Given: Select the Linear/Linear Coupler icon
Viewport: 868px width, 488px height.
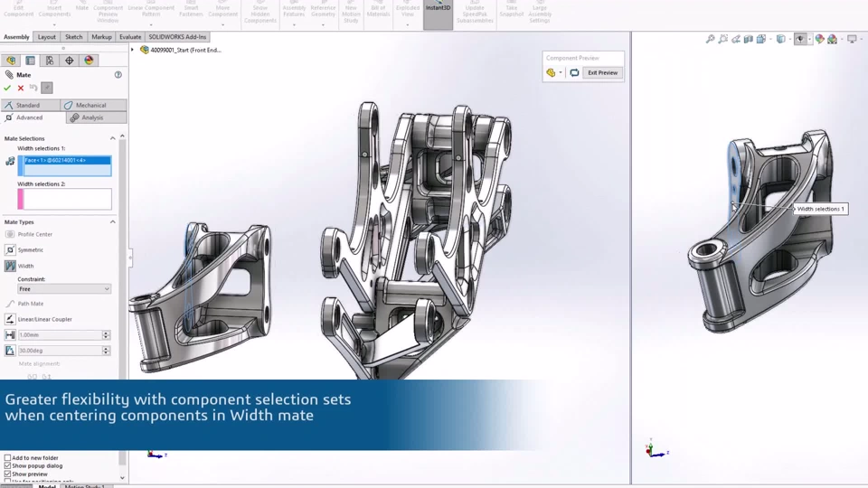Looking at the screenshot, I should (x=10, y=319).
